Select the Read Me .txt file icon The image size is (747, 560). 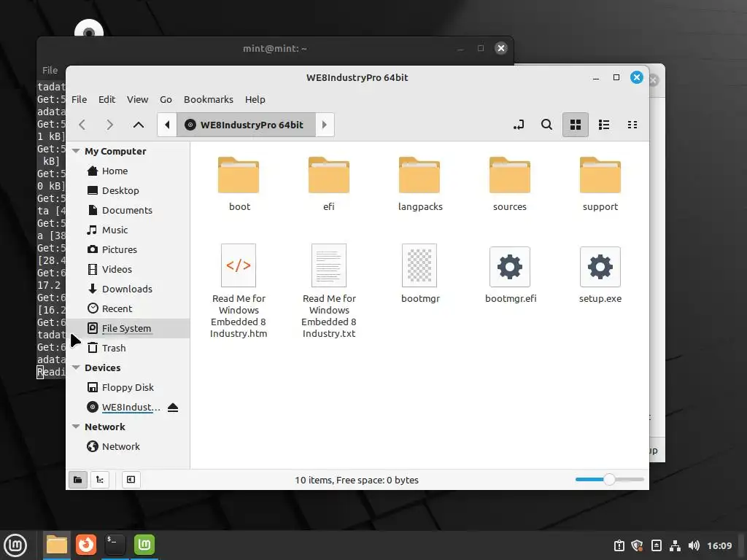[329, 265]
